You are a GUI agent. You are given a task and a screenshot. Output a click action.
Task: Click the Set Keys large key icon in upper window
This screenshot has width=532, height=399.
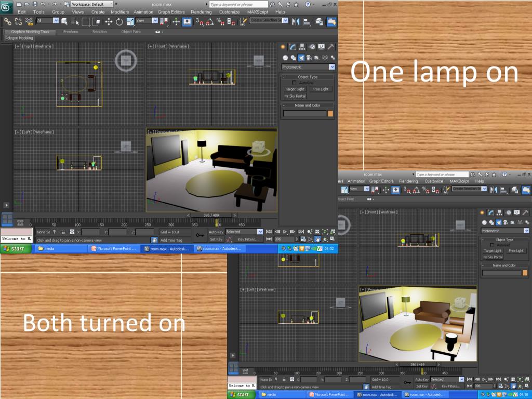coord(200,235)
